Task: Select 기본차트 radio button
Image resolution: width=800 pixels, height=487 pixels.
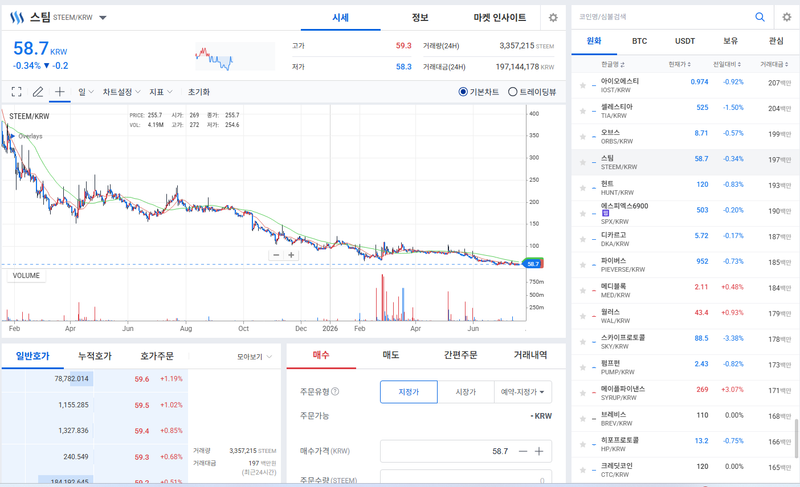Action: (x=463, y=92)
